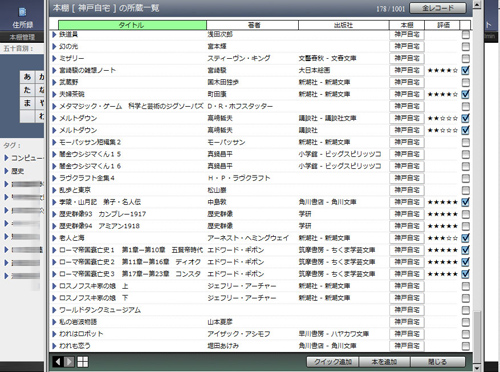Open detail arrow for ローマ帝国衰亡史1

pos(54,250)
